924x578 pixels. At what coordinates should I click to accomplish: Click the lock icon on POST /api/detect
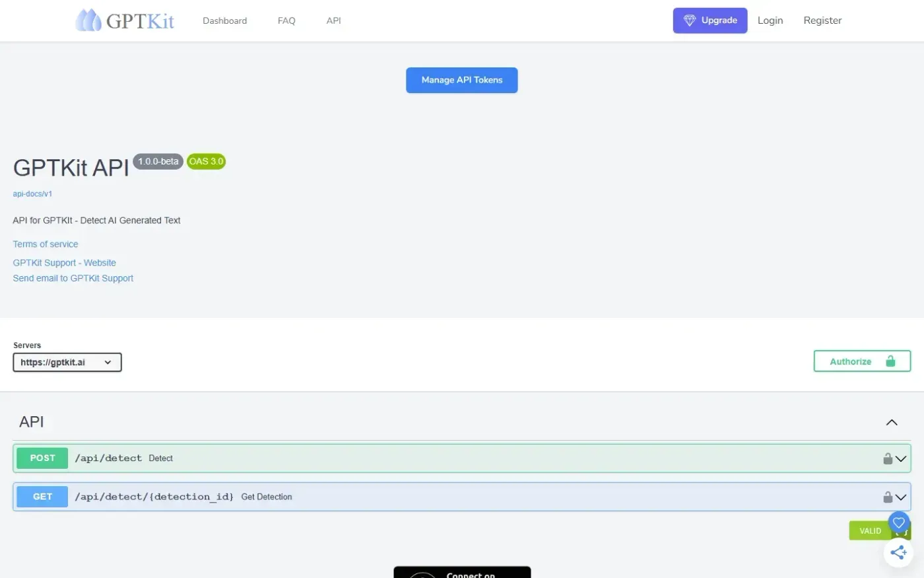[x=888, y=458]
